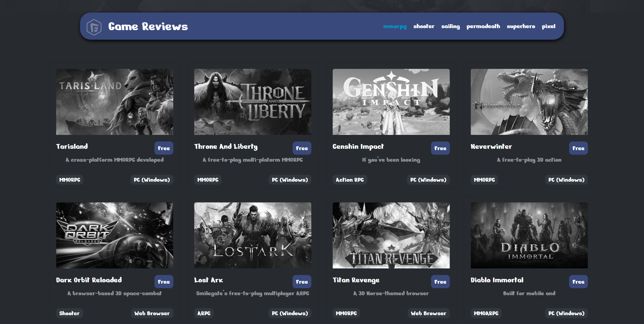Click the Free button on Tarisland

[x=164, y=148]
